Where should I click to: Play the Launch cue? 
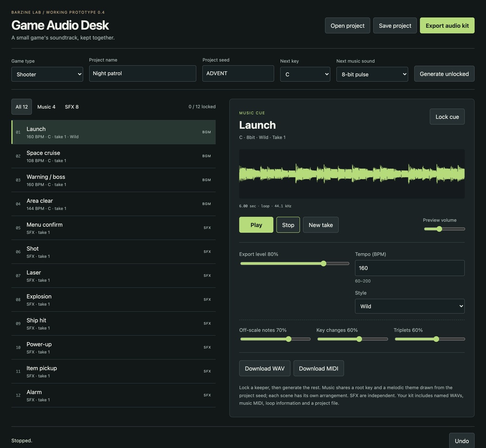point(256,225)
